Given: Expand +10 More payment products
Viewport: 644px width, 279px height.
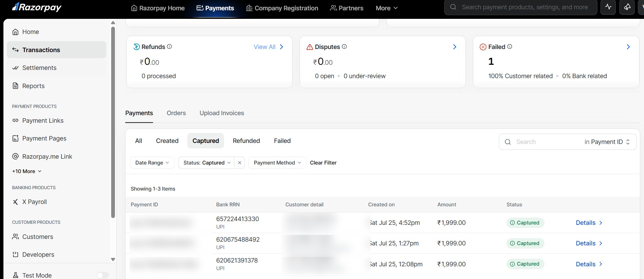Looking at the screenshot, I should click(27, 171).
